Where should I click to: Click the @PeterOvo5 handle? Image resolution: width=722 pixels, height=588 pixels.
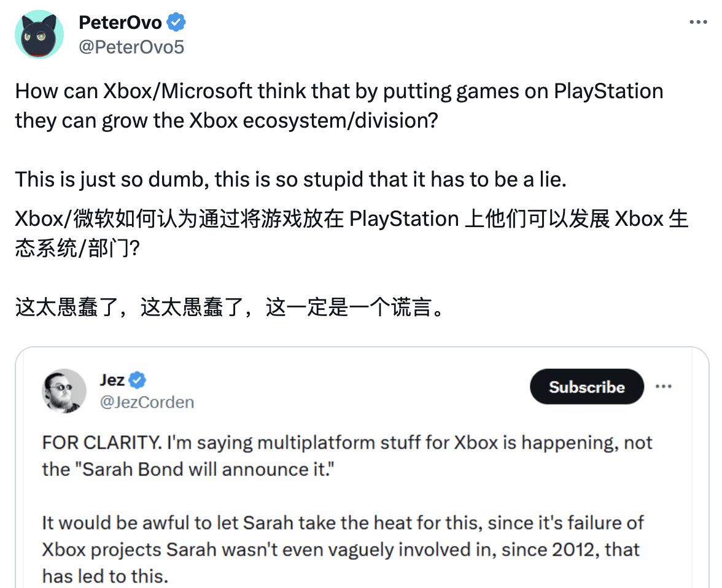[x=131, y=47]
